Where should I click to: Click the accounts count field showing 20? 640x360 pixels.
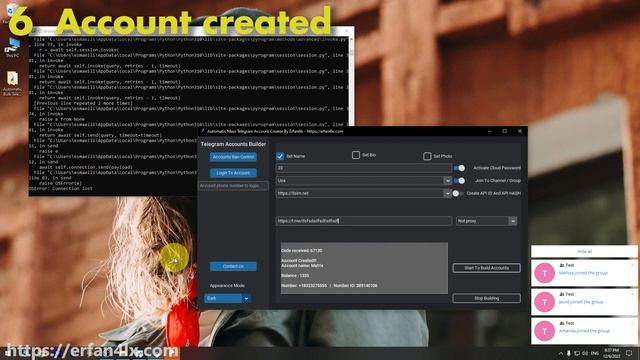[364, 168]
